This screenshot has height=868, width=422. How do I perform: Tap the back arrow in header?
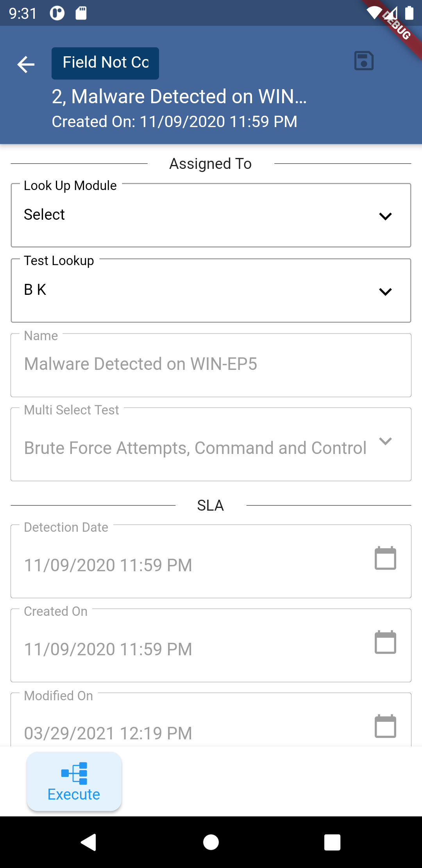[26, 65]
